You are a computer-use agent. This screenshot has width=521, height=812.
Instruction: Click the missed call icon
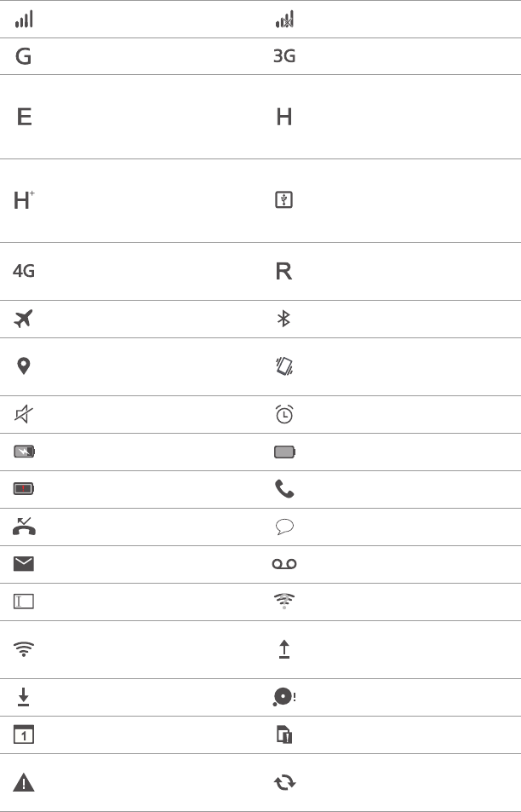tap(24, 527)
